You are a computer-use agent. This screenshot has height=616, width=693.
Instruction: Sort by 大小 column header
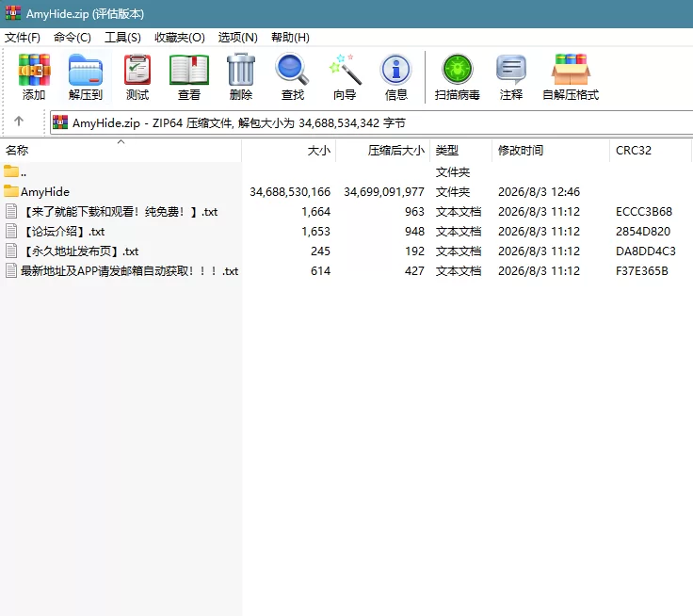(289, 151)
